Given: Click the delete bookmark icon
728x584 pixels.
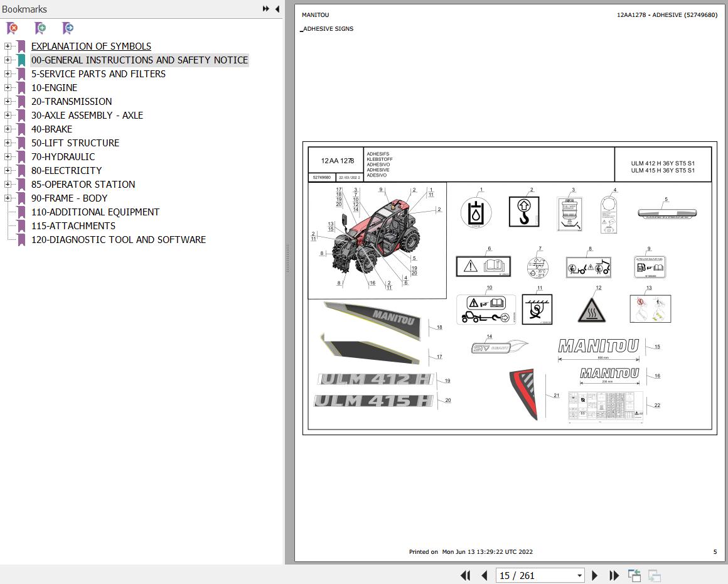Looking at the screenshot, I should tap(12, 28).
